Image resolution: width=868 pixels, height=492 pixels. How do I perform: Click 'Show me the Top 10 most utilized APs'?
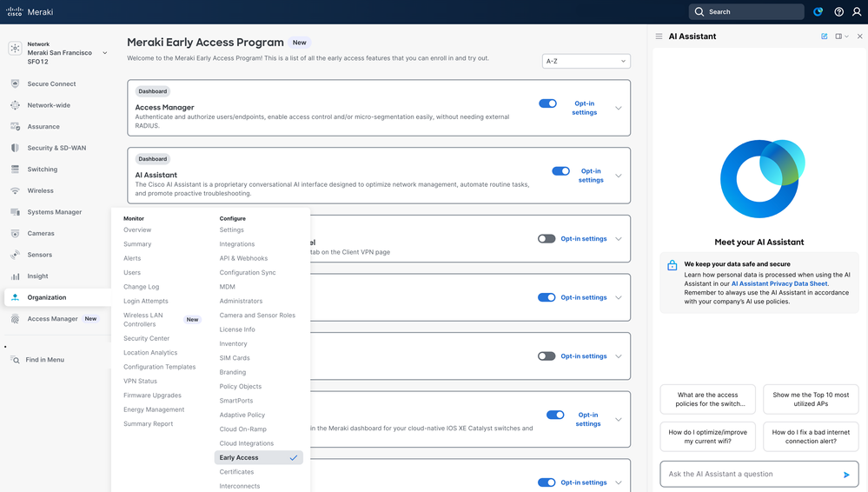tap(811, 400)
